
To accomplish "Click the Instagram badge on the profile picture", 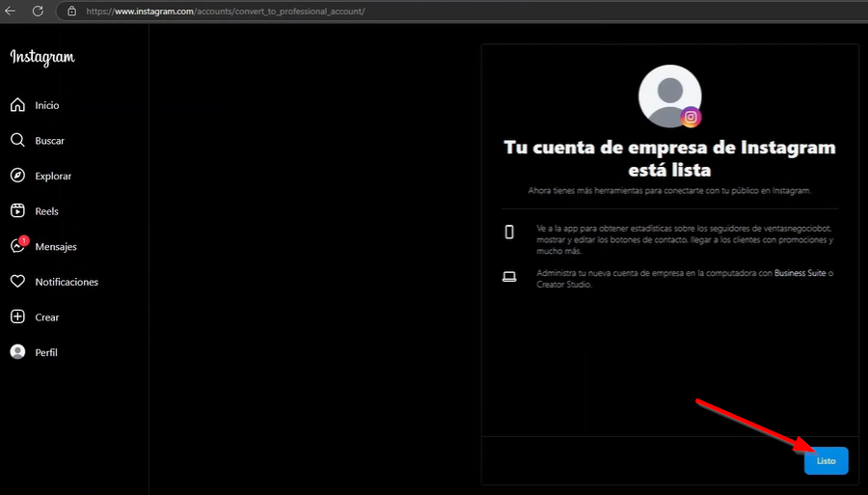I will [x=691, y=118].
